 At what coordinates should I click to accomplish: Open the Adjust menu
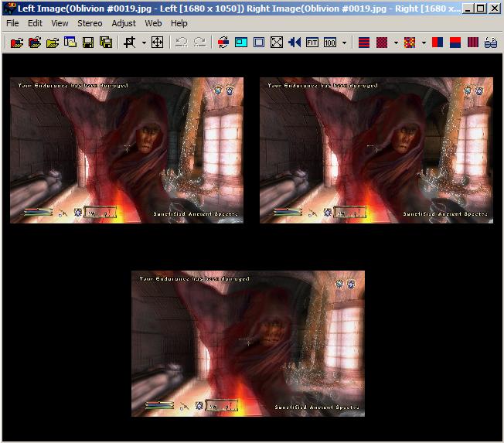pos(124,23)
